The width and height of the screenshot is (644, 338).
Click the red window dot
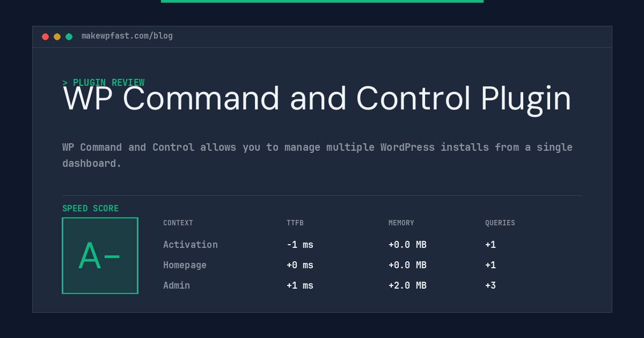(45, 36)
